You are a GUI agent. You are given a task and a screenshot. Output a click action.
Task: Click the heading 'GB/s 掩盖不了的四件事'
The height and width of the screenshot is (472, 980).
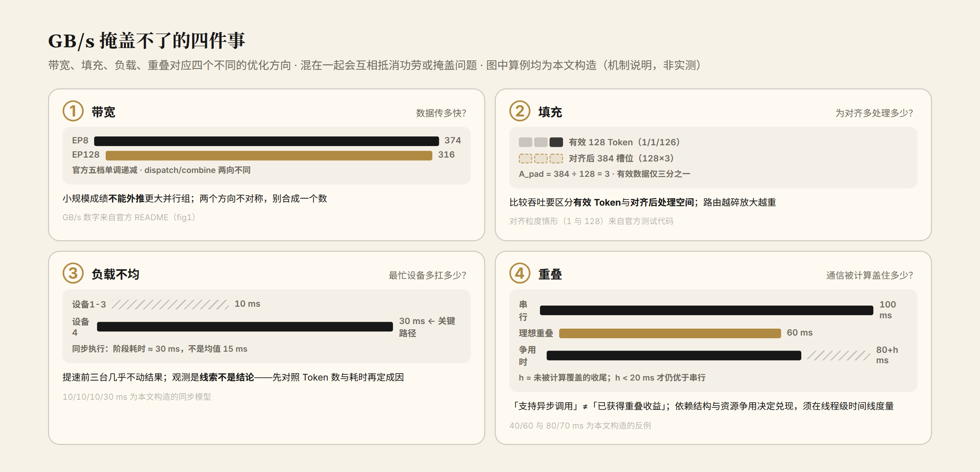point(146,41)
